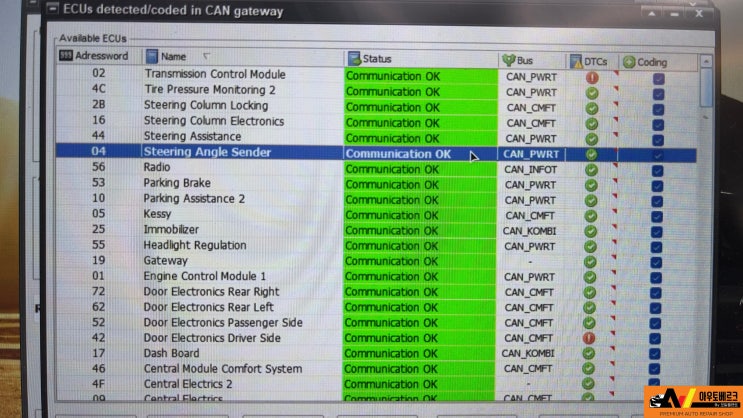Select Headlight Regulation entry
Viewport: 743px width, 418px height.
click(x=195, y=245)
